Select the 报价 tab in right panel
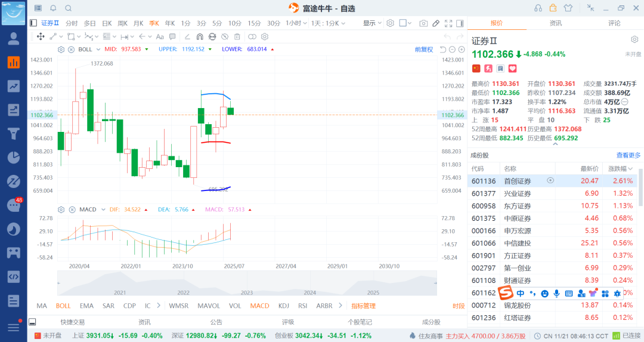This screenshot has width=644, height=342. (497, 23)
